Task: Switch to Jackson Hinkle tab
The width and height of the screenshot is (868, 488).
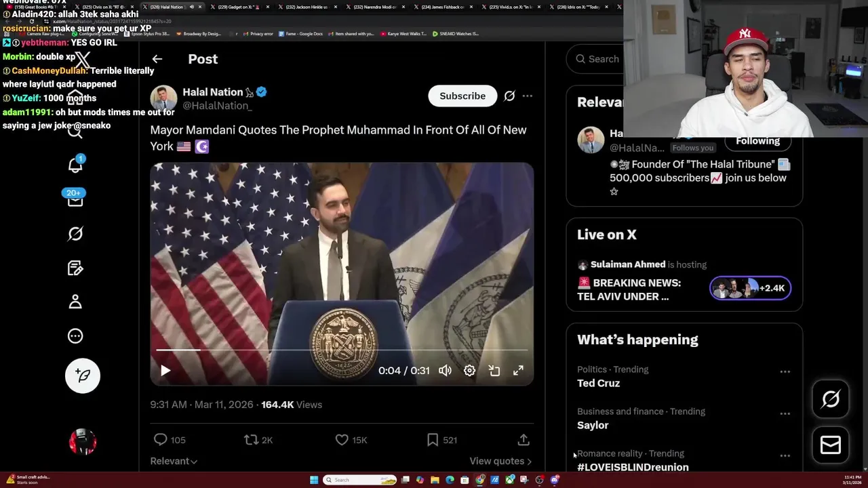Action: click(307, 7)
